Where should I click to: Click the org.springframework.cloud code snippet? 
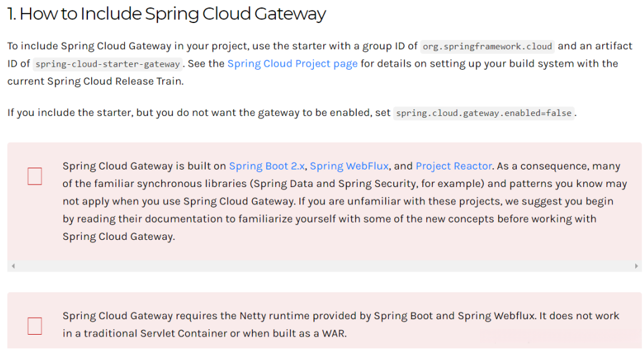pos(487,46)
